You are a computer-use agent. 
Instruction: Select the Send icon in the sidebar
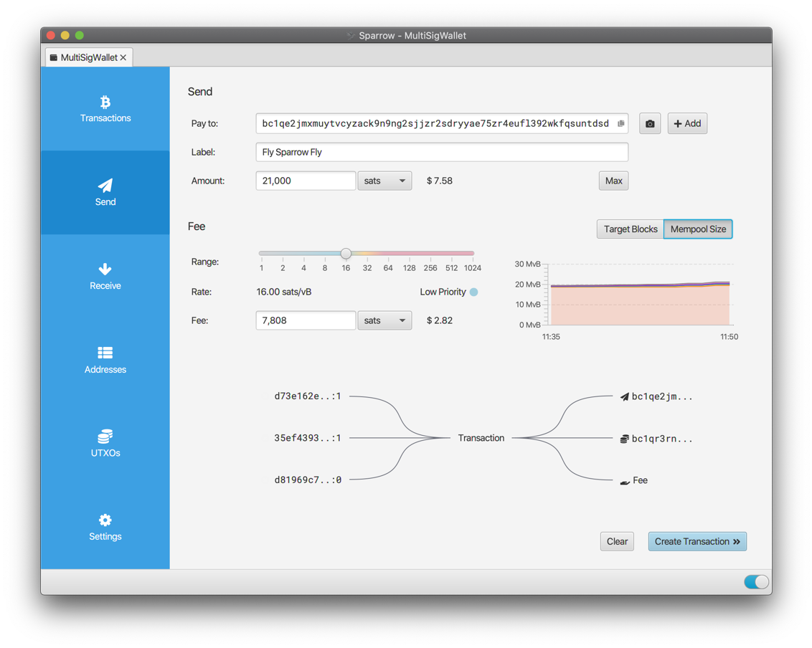click(x=105, y=193)
